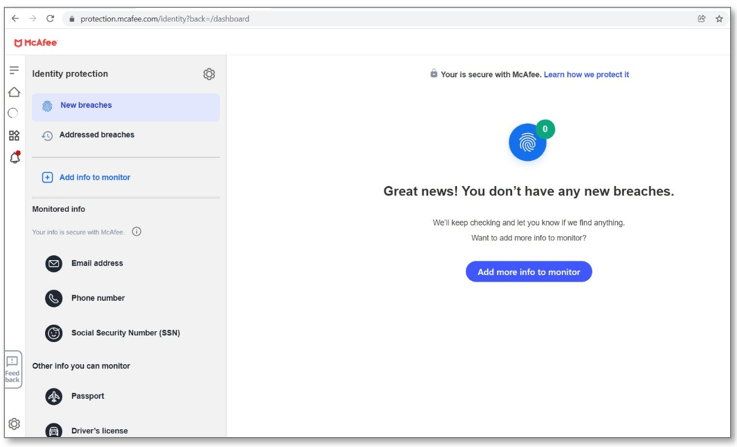
Task: Click the plus icon beside Add info to monitor
Action: (47, 177)
